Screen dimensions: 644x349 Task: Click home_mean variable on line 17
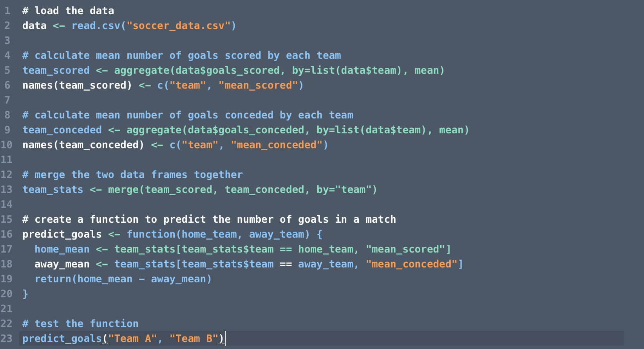[x=62, y=249]
